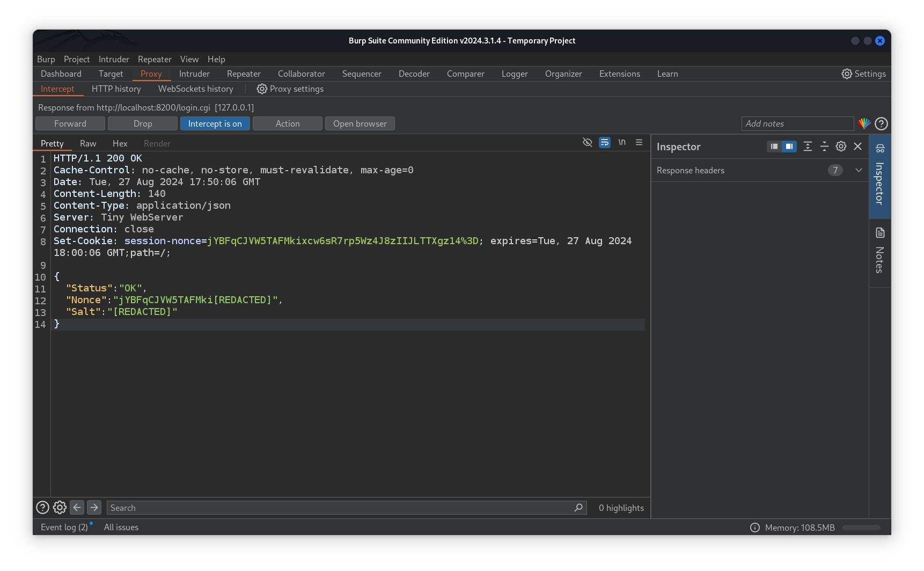
Task: Forward the intercepted response
Action: coord(70,123)
